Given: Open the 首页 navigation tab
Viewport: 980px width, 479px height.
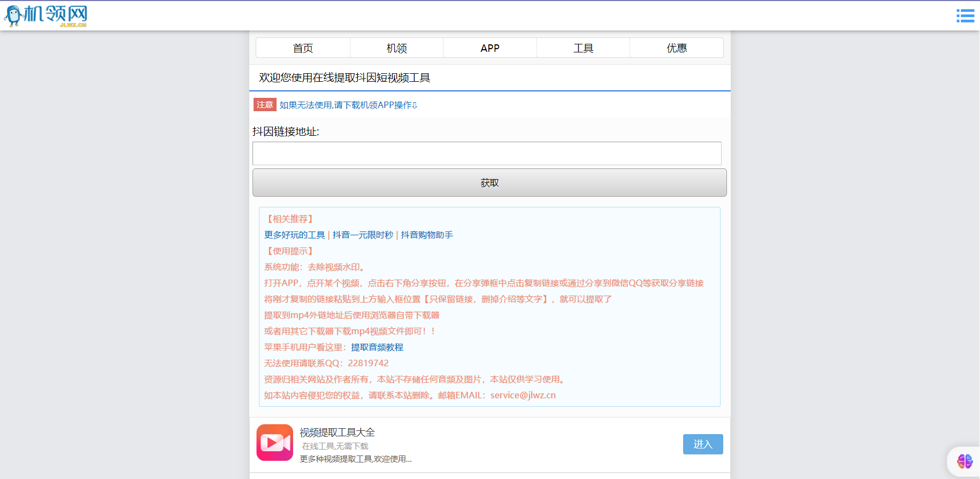Looking at the screenshot, I should pyautogui.click(x=303, y=48).
